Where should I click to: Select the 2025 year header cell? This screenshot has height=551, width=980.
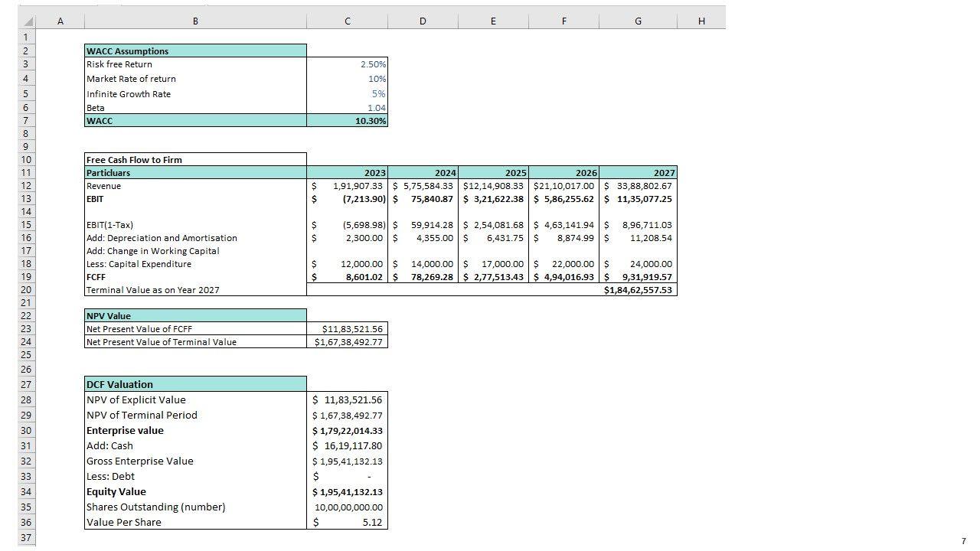493,173
